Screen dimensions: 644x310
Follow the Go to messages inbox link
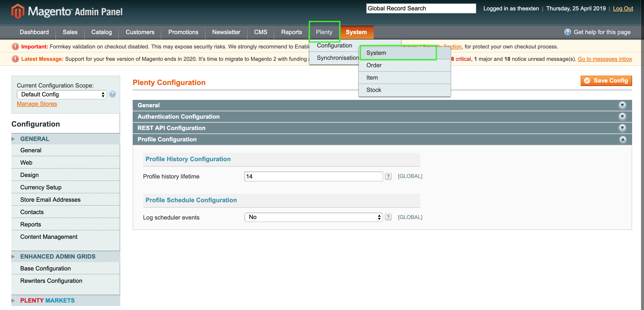point(605,59)
